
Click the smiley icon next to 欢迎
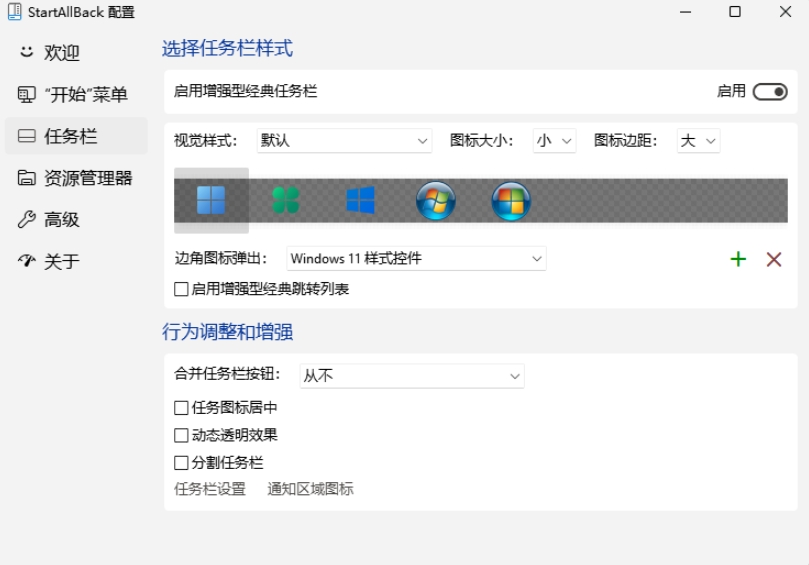[26, 52]
